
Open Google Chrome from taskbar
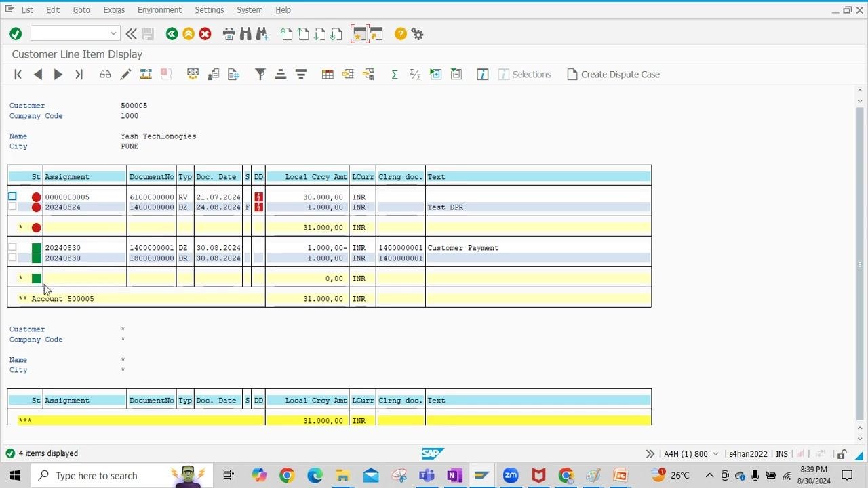pyautogui.click(x=287, y=476)
